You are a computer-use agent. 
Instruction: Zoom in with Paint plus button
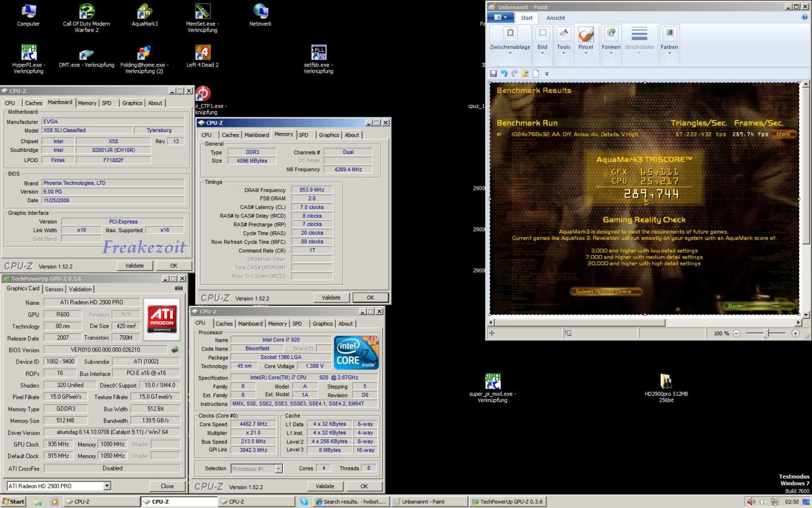point(795,333)
